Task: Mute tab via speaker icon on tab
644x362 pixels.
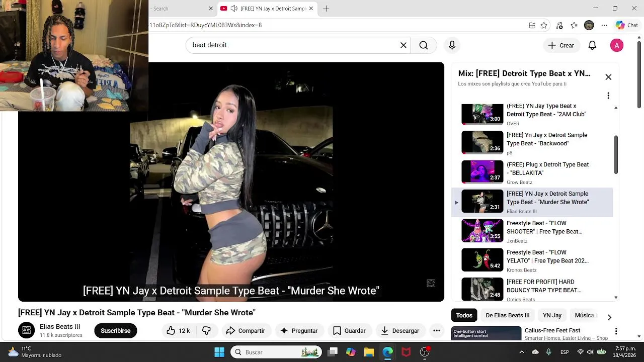Action: [x=234, y=9]
